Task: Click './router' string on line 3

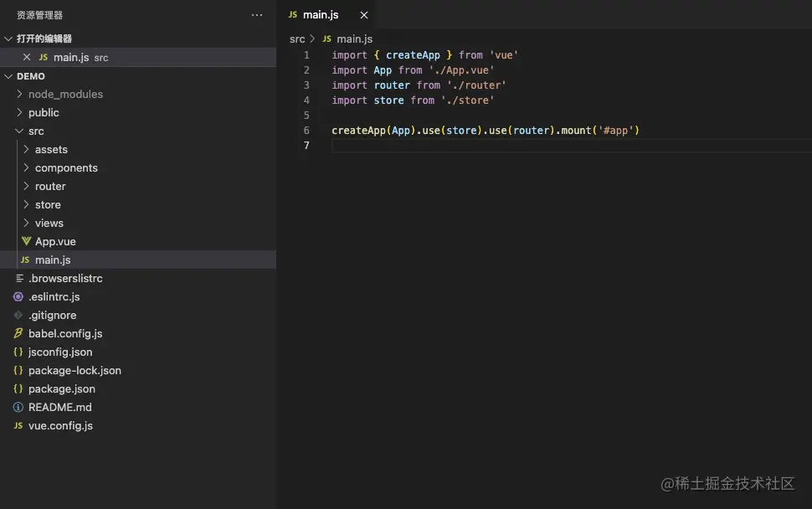Action: tap(476, 85)
